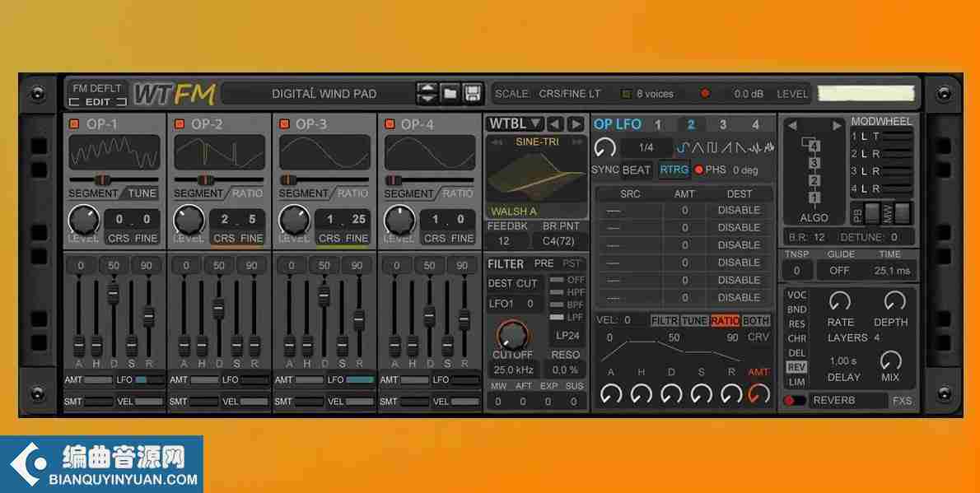Open the CRS/FINE LT scale selector

[x=569, y=94]
